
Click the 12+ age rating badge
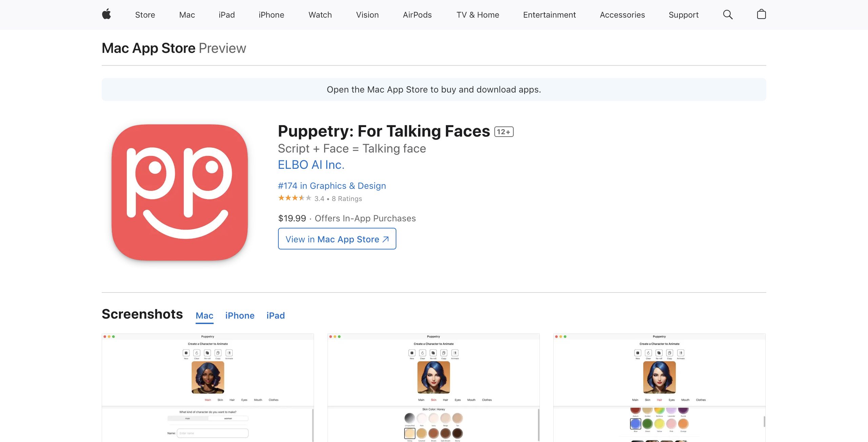pyautogui.click(x=504, y=132)
